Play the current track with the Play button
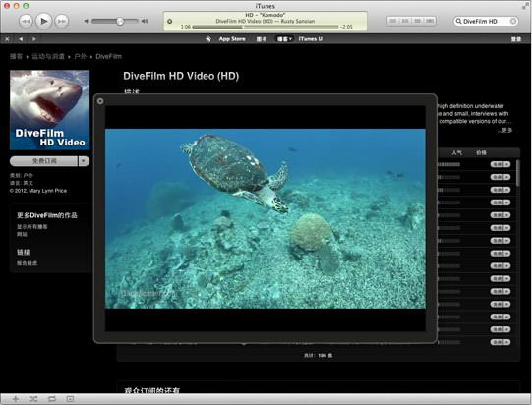This screenshot has width=532, height=405. (x=43, y=21)
